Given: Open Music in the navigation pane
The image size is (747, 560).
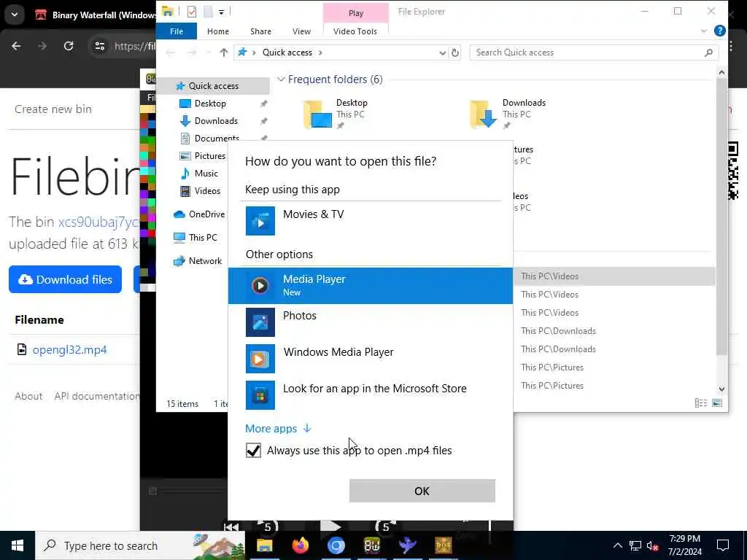Looking at the screenshot, I should (206, 174).
